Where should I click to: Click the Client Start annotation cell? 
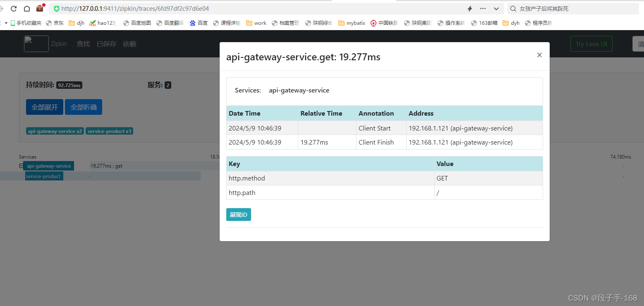pos(381,128)
